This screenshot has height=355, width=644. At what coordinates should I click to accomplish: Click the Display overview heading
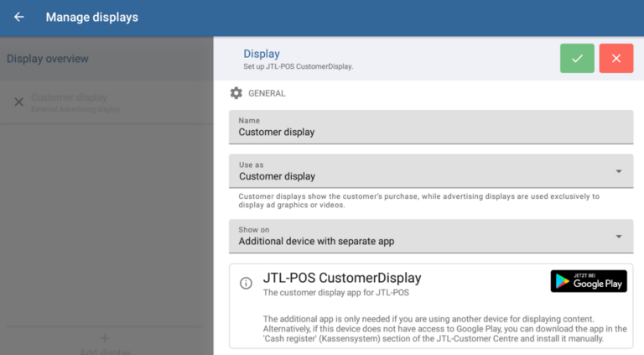click(x=48, y=59)
